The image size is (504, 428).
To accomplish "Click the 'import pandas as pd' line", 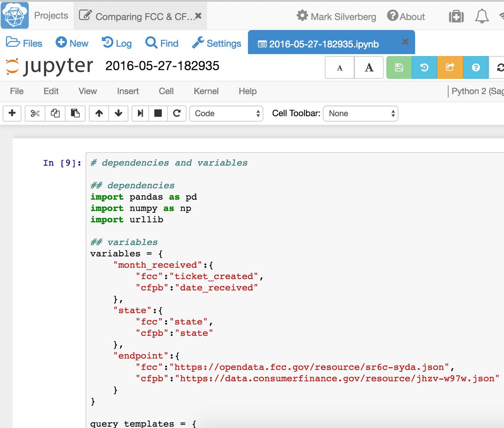I will coord(144,197).
